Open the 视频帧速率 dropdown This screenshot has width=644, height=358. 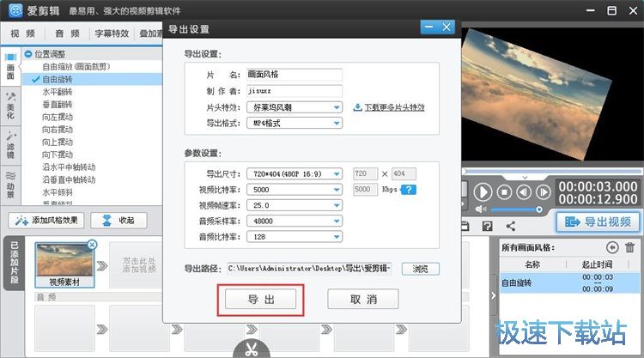[295, 205]
